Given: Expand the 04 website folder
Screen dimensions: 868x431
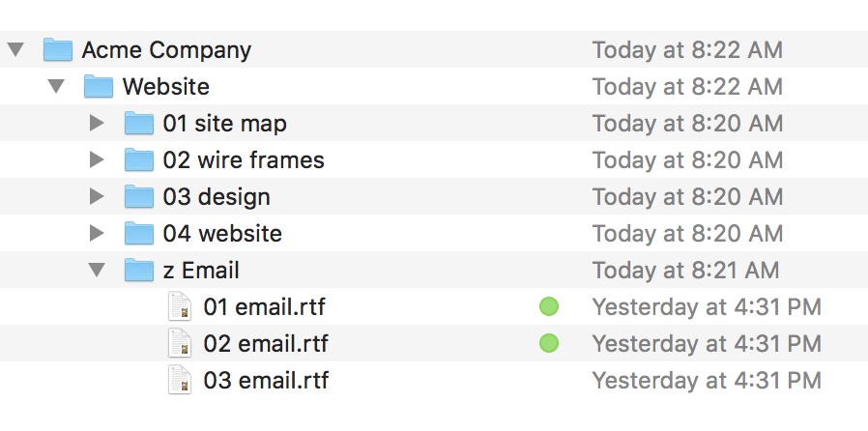Looking at the screenshot, I should pyautogui.click(x=97, y=234).
